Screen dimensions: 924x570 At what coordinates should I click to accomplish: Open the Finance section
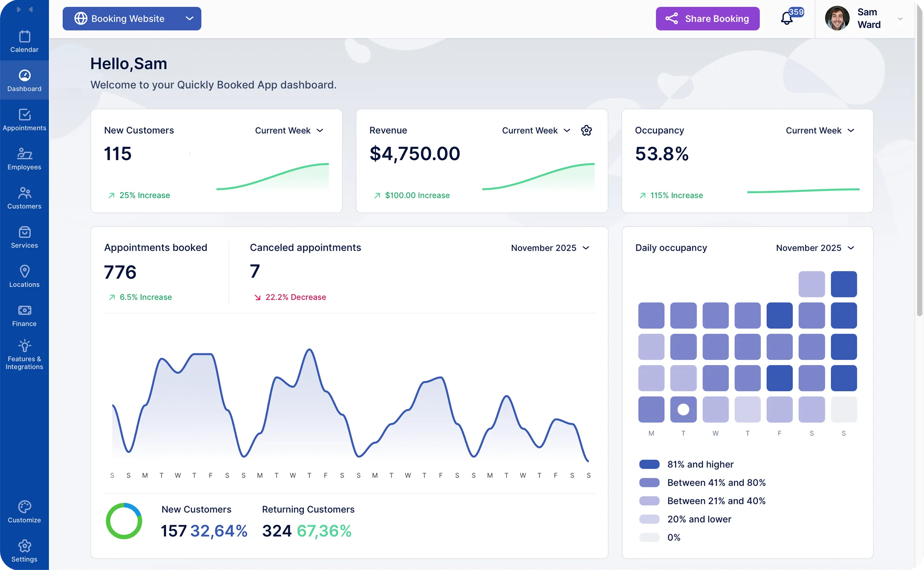(24, 315)
